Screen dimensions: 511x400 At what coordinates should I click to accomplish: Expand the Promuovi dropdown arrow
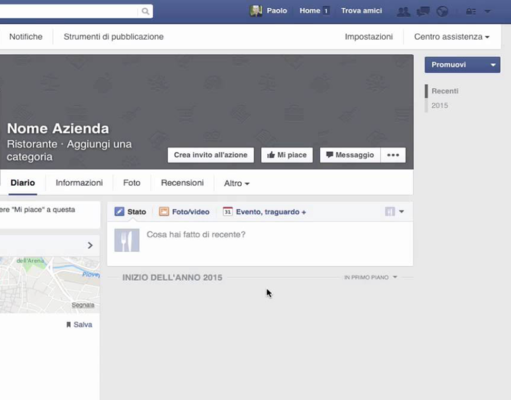(493, 65)
